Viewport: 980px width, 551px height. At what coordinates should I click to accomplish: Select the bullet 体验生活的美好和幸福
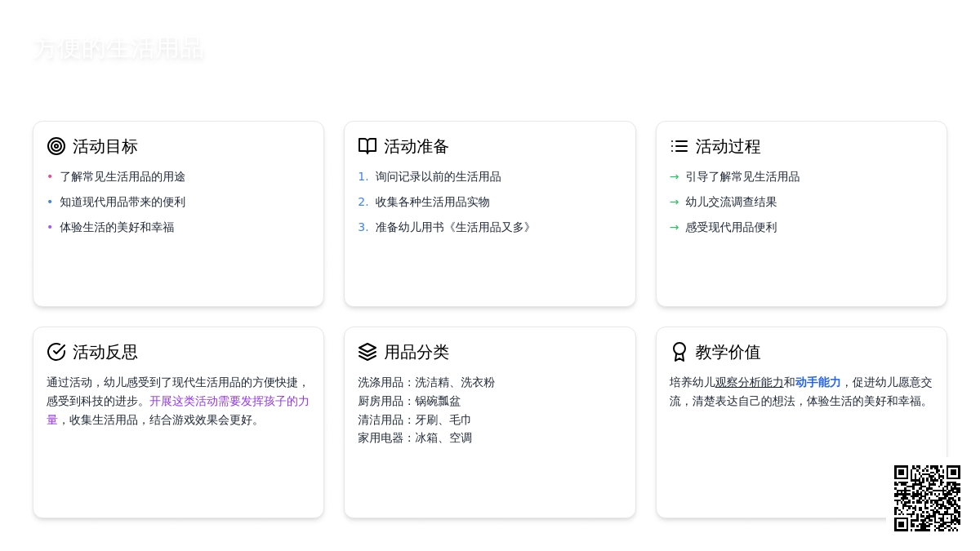[117, 227]
